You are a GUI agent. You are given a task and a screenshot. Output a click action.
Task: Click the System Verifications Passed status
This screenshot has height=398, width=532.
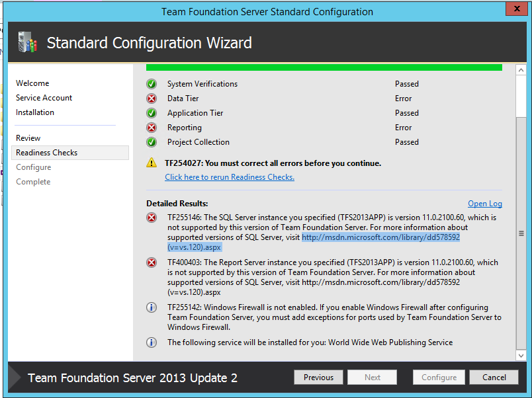tap(406, 84)
